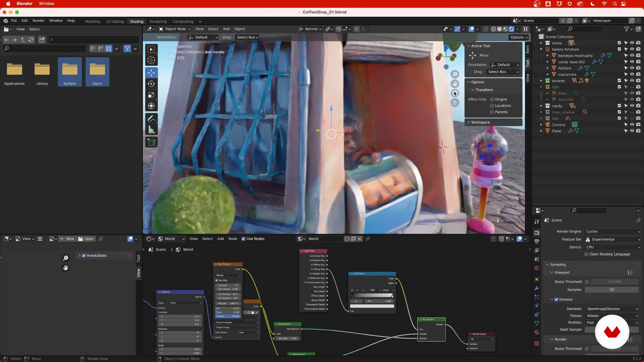The image size is (644, 362).
Task: Open Render Engine dropdown showing Cycles
Action: pyautogui.click(x=613, y=232)
